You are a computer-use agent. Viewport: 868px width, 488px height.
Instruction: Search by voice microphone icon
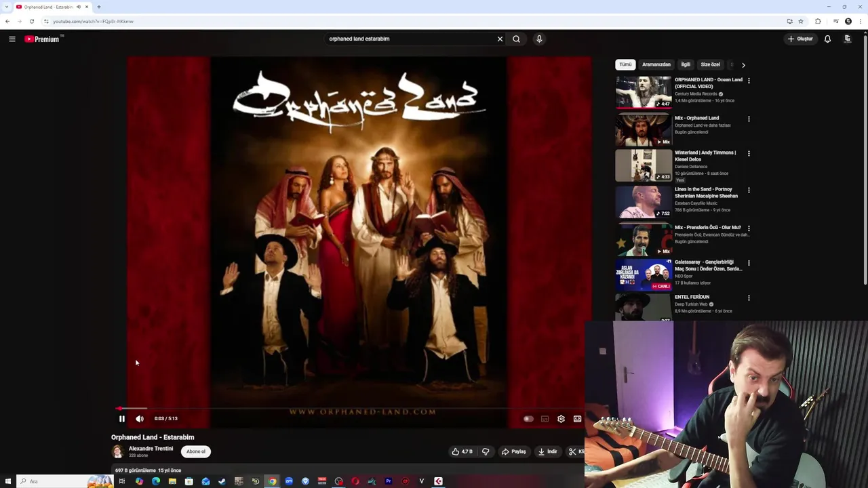tap(539, 39)
